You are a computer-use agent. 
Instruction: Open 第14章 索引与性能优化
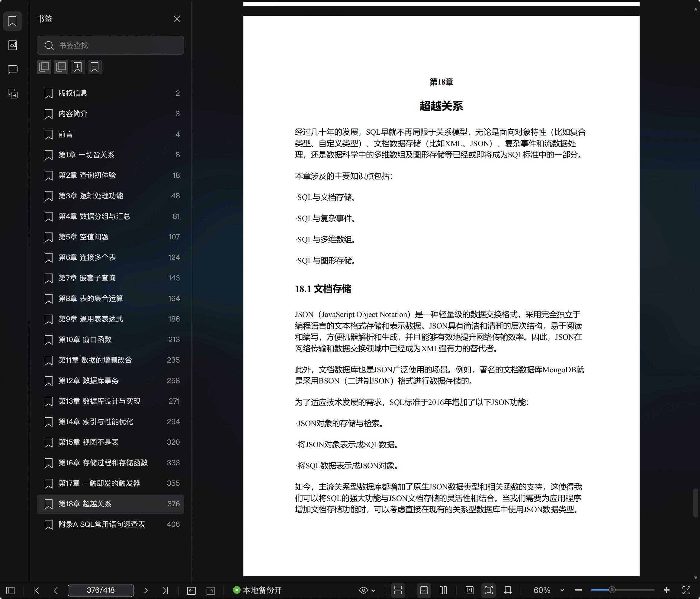click(x=111, y=422)
